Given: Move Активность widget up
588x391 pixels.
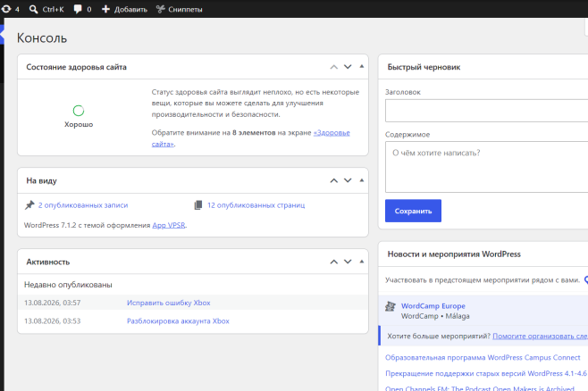Looking at the screenshot, I should (x=333, y=262).
